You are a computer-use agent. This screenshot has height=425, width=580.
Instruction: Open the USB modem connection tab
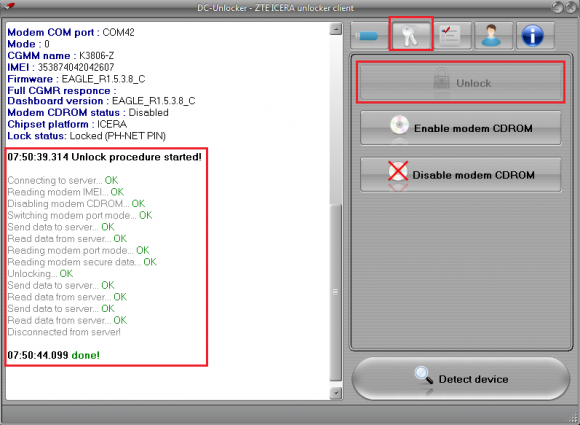(369, 36)
